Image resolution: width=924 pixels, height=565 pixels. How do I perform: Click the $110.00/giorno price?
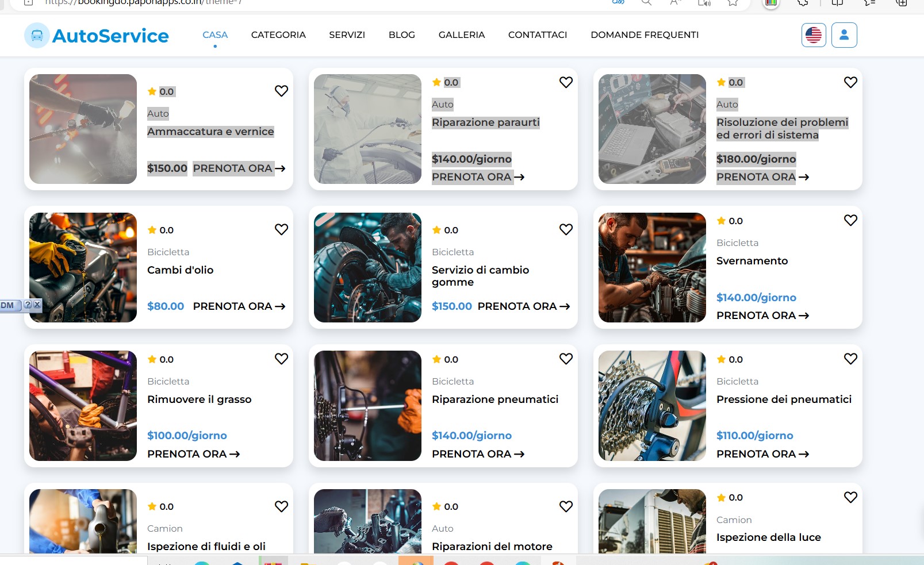(x=754, y=436)
